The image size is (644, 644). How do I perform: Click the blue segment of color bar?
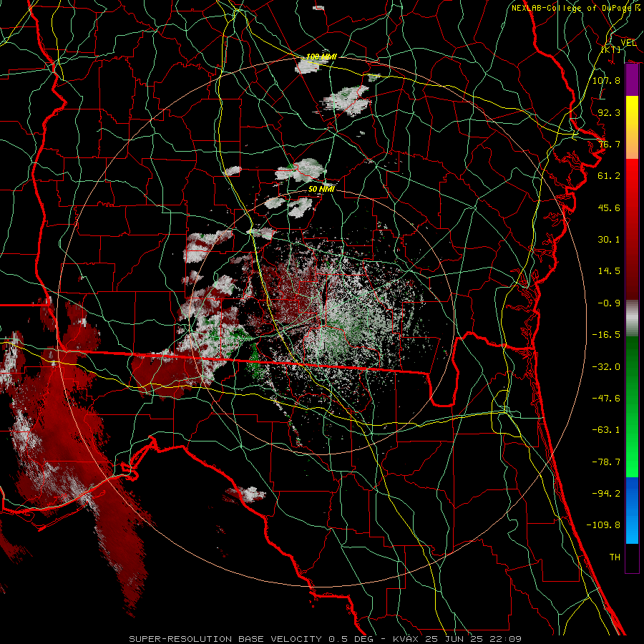click(632, 510)
